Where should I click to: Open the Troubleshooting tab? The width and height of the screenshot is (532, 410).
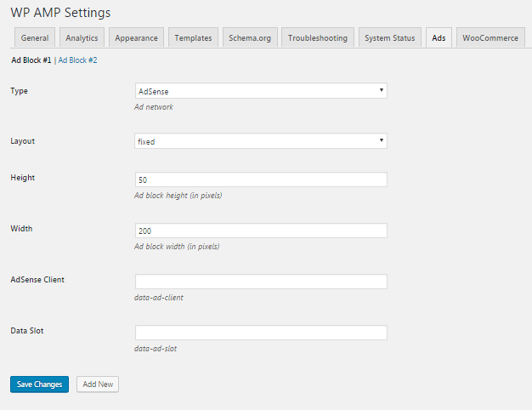(x=318, y=37)
